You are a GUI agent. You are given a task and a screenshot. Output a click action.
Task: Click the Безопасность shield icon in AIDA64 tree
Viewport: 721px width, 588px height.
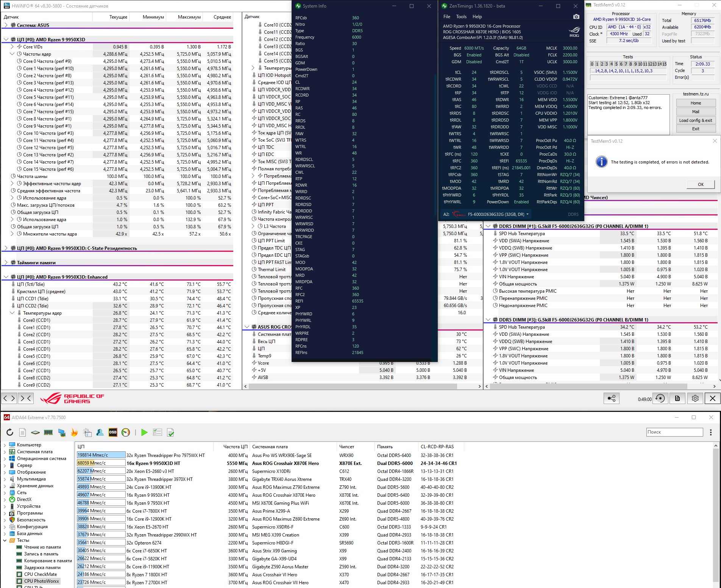(x=12, y=520)
